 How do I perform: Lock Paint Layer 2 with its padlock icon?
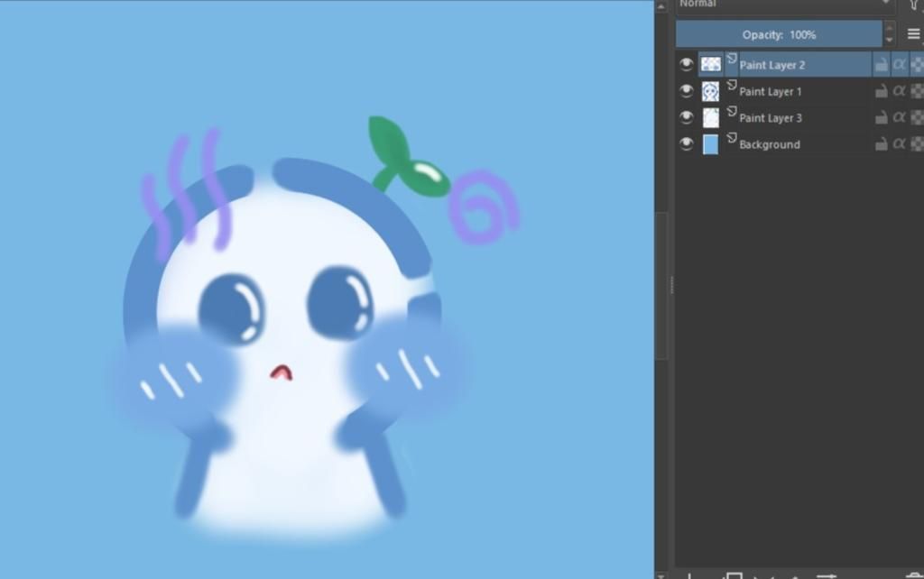coord(881,64)
